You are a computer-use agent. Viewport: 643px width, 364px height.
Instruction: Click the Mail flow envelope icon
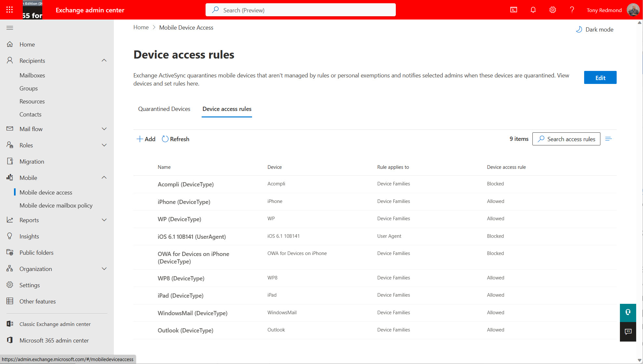tap(10, 129)
